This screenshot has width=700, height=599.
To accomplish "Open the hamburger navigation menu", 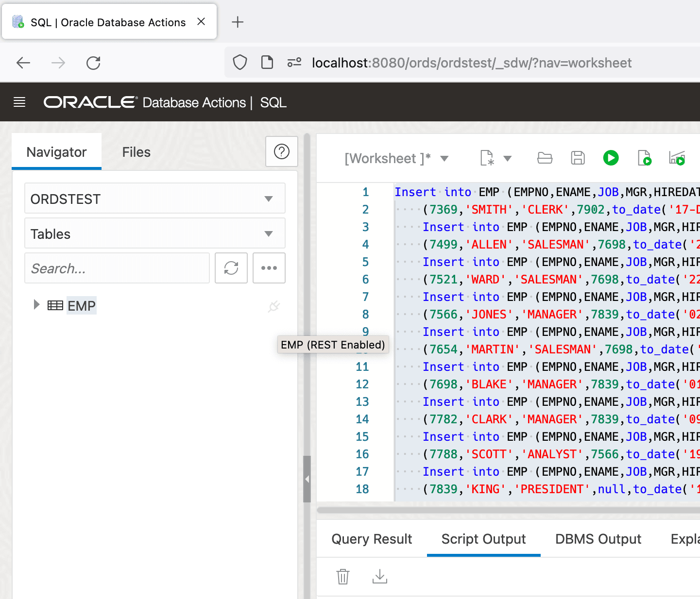I will click(x=19, y=102).
